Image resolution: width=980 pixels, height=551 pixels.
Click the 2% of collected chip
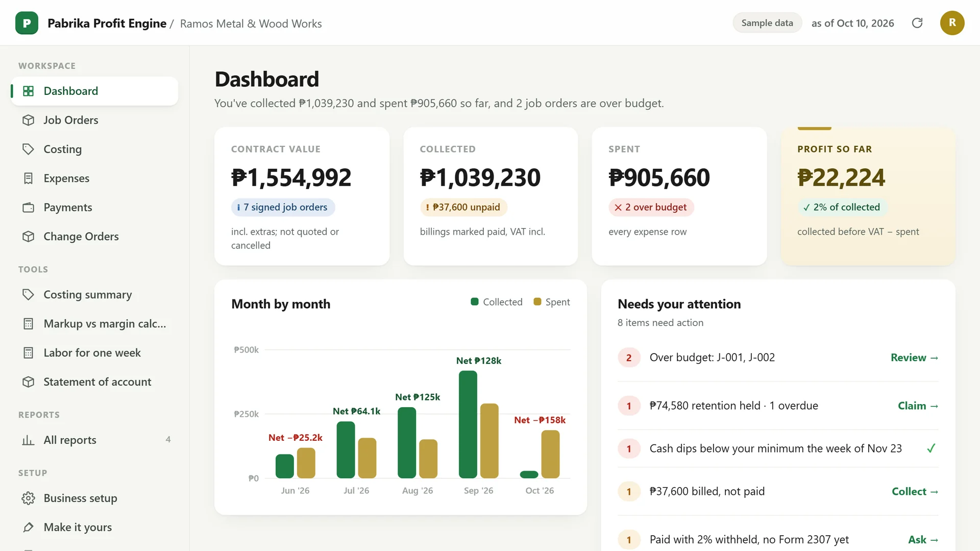coord(842,207)
